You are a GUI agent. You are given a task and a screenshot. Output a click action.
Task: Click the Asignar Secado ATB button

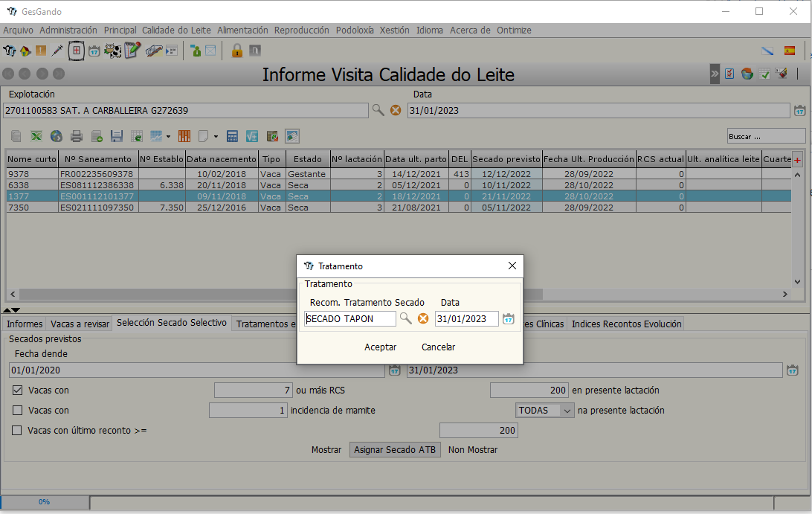[395, 450]
